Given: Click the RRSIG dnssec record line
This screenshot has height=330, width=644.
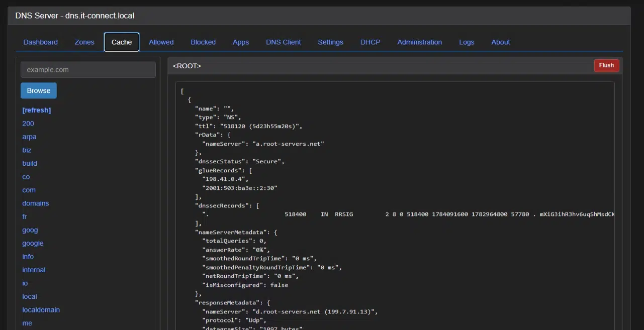Looking at the screenshot, I should click(408, 214).
